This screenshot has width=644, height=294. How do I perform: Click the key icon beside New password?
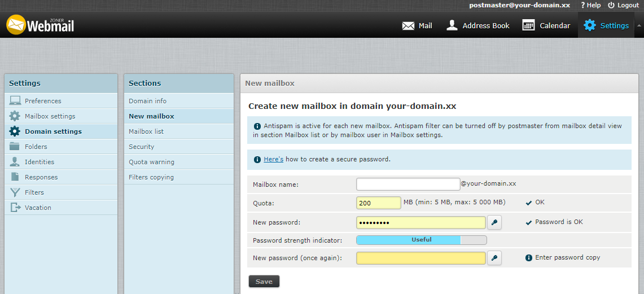click(x=494, y=223)
